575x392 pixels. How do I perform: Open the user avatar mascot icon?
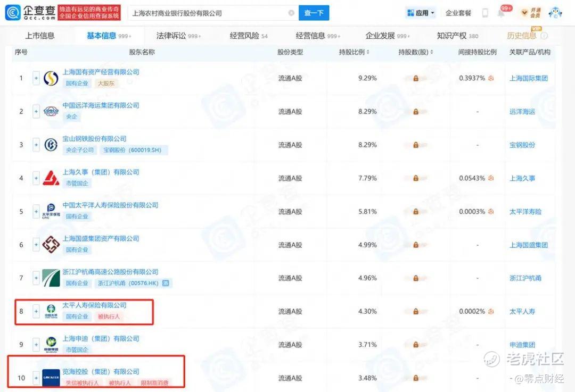[555, 13]
